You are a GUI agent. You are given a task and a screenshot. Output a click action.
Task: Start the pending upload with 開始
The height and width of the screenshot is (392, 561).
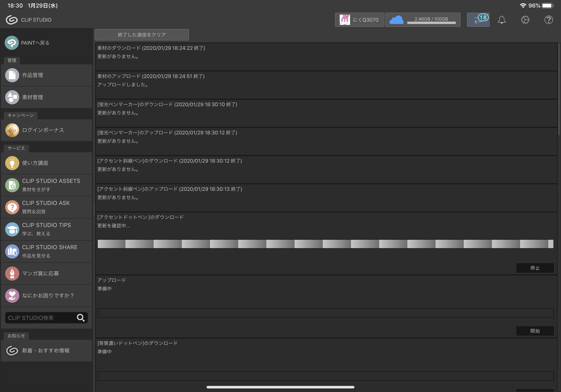coord(535,331)
